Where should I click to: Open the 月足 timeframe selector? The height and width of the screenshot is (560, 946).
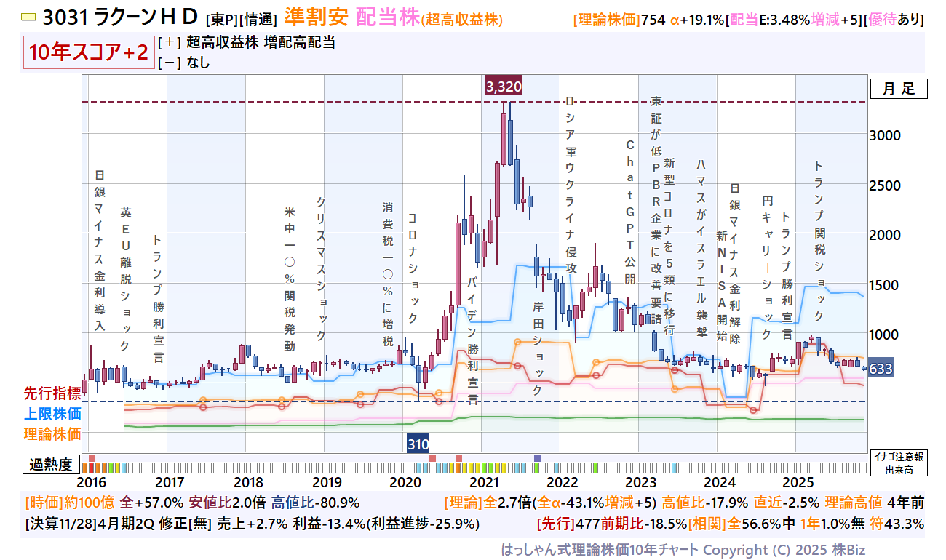898,89
